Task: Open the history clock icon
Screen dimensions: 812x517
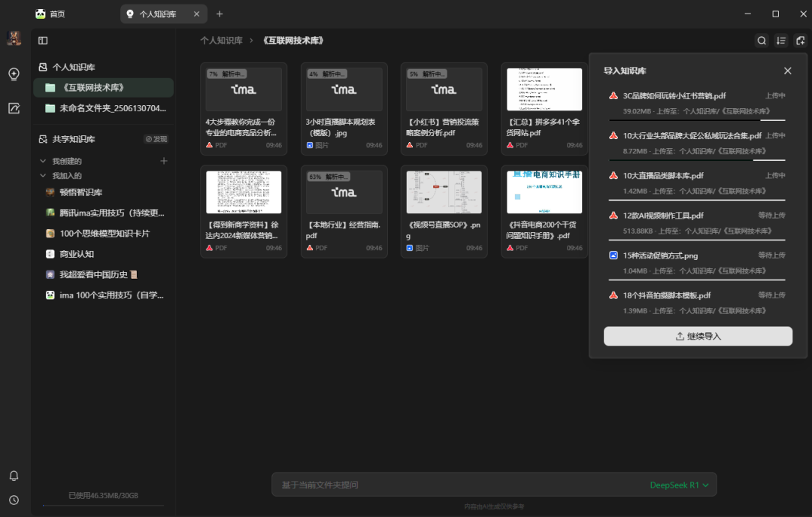Action: click(14, 500)
